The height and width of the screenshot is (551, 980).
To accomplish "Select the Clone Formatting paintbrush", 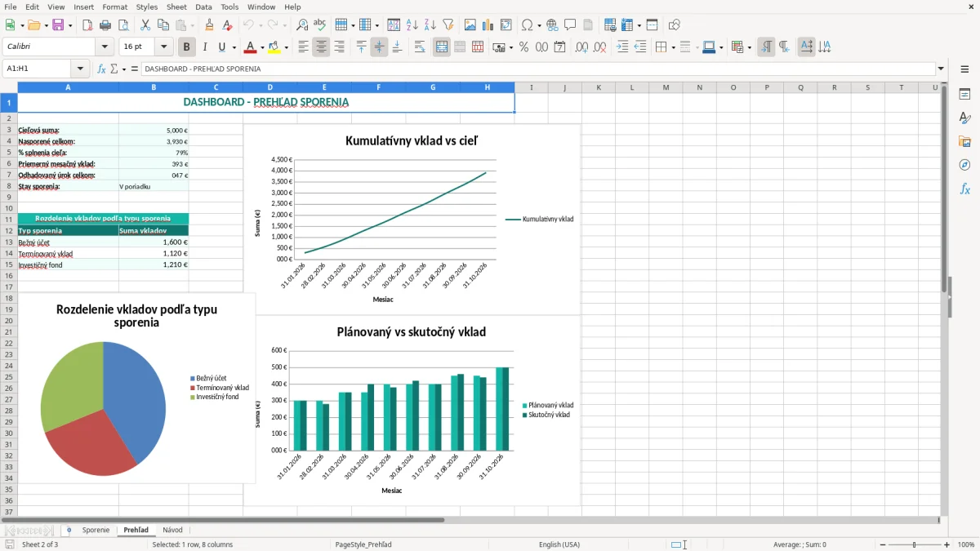I will tap(210, 25).
